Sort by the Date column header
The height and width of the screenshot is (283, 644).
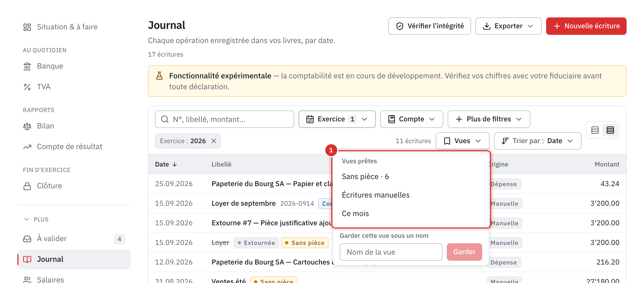[166, 164]
